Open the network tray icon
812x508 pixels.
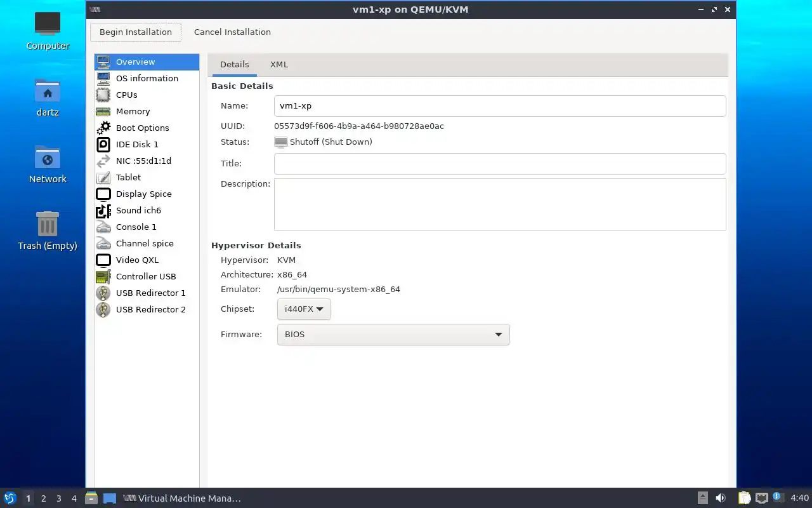coord(762,498)
